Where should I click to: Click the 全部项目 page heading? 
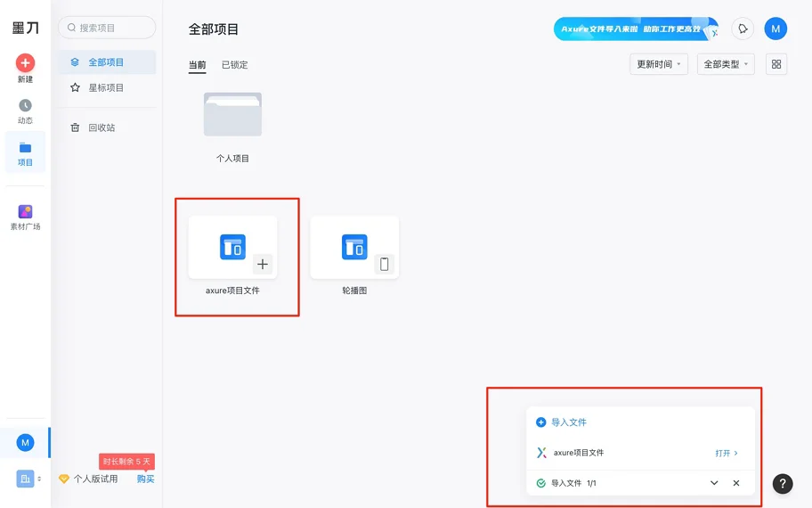pyautogui.click(x=214, y=29)
